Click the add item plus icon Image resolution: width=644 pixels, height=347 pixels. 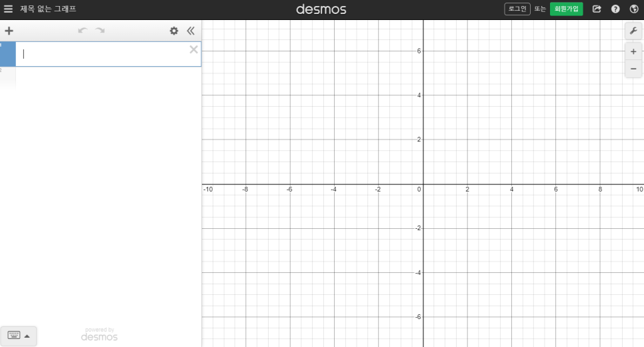click(x=9, y=31)
